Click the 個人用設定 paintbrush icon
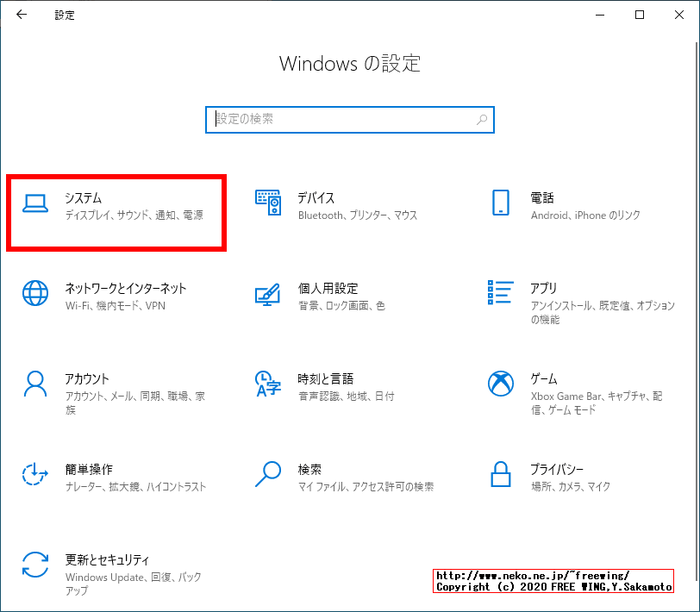Screen dimensions: 700x612 point(268,295)
